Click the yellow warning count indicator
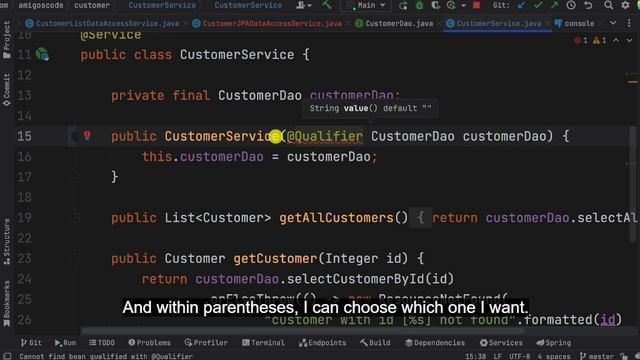Image resolution: width=640 pixels, height=360 pixels. pyautogui.click(x=600, y=40)
